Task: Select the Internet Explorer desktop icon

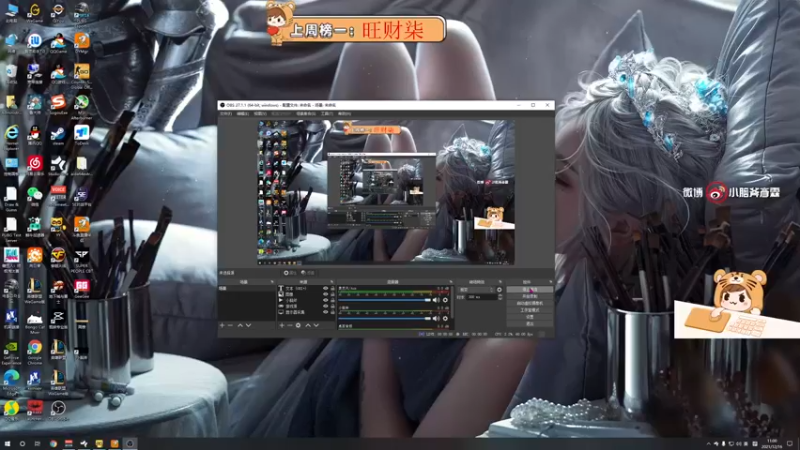Action: pyautogui.click(x=11, y=135)
